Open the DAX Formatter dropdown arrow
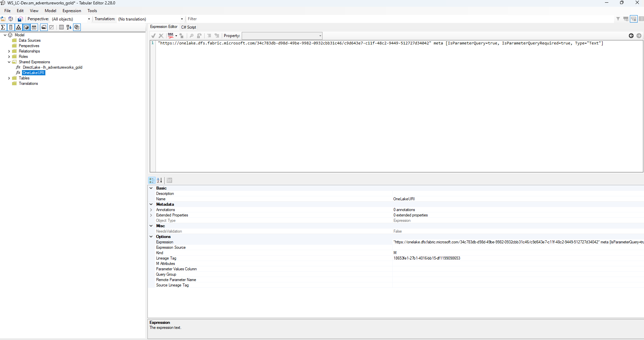The height and width of the screenshot is (340, 644). (x=176, y=36)
